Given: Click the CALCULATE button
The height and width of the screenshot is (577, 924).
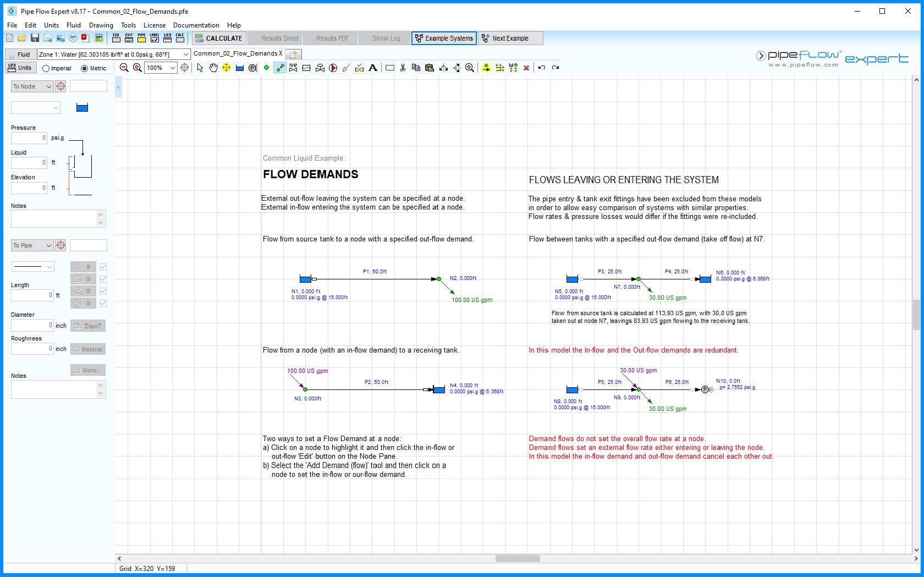Looking at the screenshot, I should point(218,38).
